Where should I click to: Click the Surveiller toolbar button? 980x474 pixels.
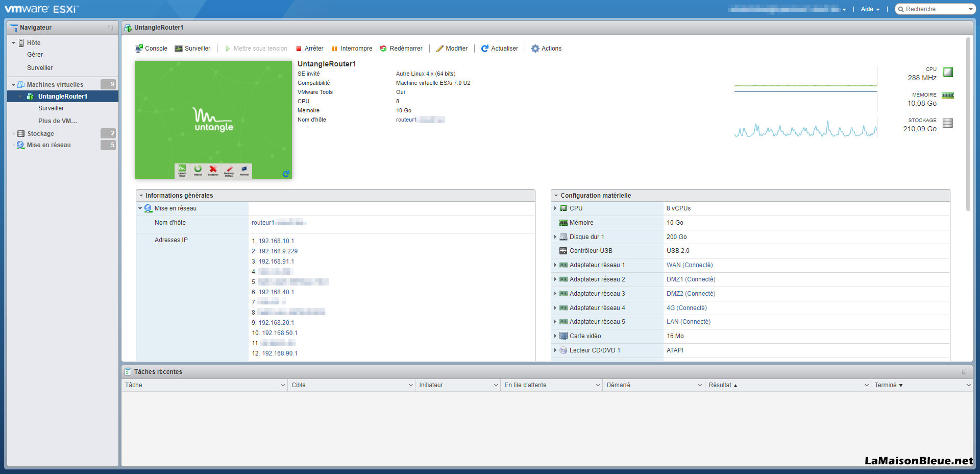[192, 49]
